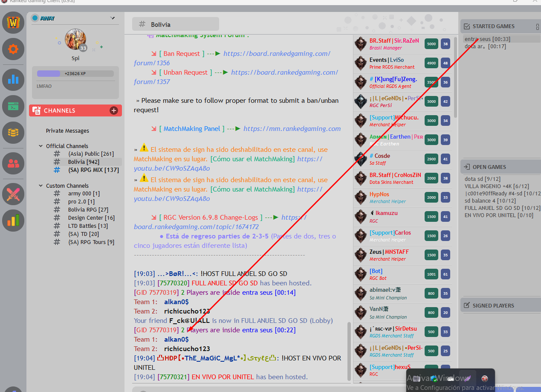541x392 pixels.
Task: Select the VILLA INGENIO +4K [6/12] game
Action: pos(497,186)
